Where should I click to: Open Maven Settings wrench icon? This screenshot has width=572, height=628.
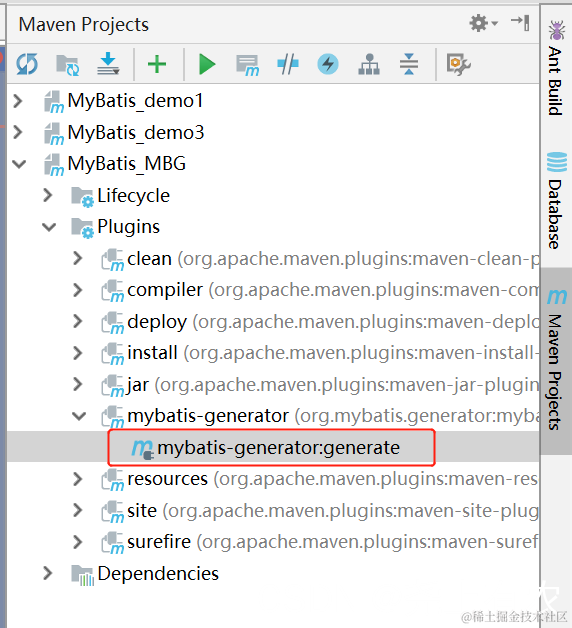point(458,64)
